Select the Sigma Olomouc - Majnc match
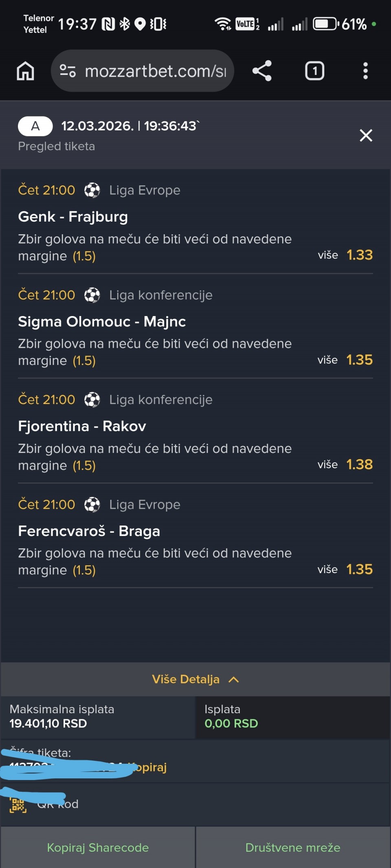The width and height of the screenshot is (391, 868). coord(102,321)
